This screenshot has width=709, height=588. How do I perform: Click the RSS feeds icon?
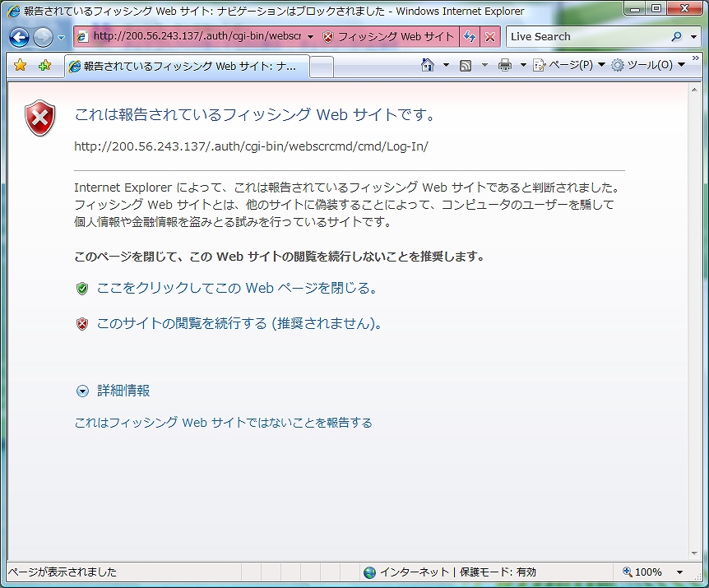pos(466,65)
